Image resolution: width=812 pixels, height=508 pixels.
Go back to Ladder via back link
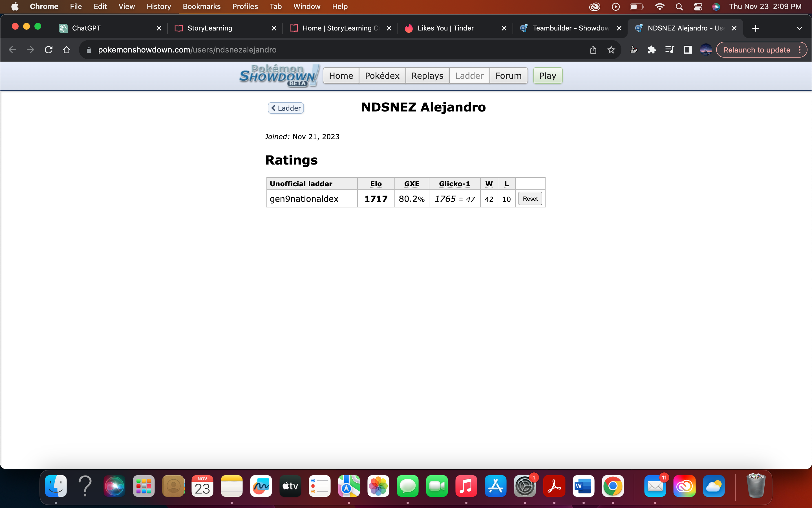(x=286, y=108)
